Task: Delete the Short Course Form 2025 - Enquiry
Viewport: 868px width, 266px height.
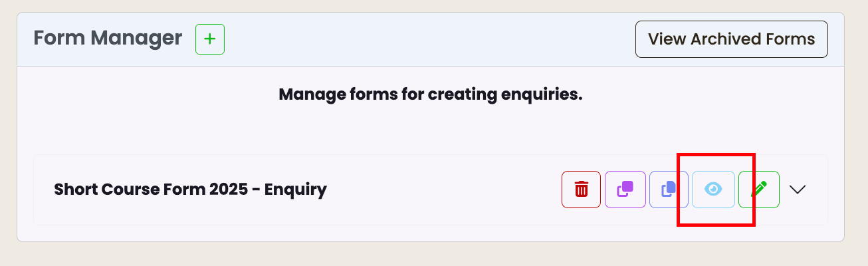Action: point(582,190)
